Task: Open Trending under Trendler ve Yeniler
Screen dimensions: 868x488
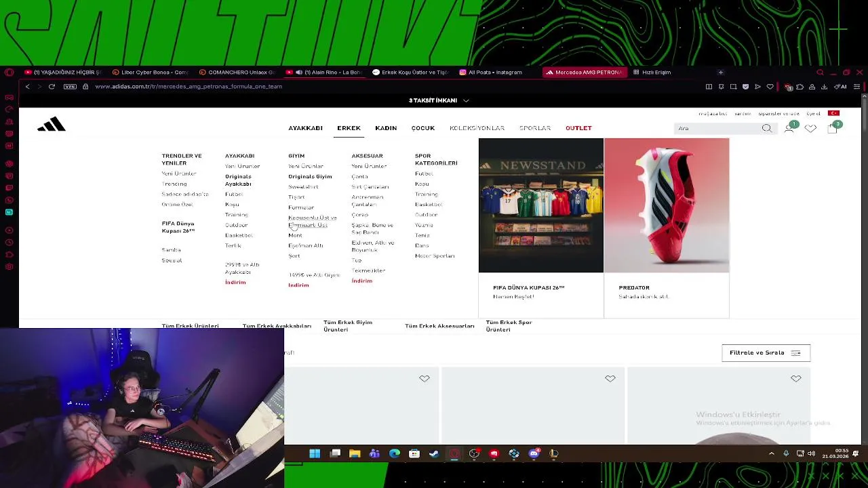Action: (x=174, y=184)
